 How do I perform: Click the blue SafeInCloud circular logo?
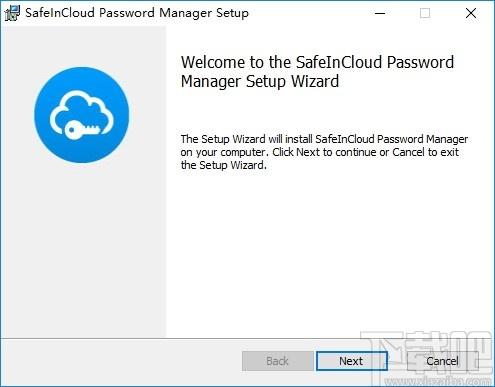click(82, 115)
